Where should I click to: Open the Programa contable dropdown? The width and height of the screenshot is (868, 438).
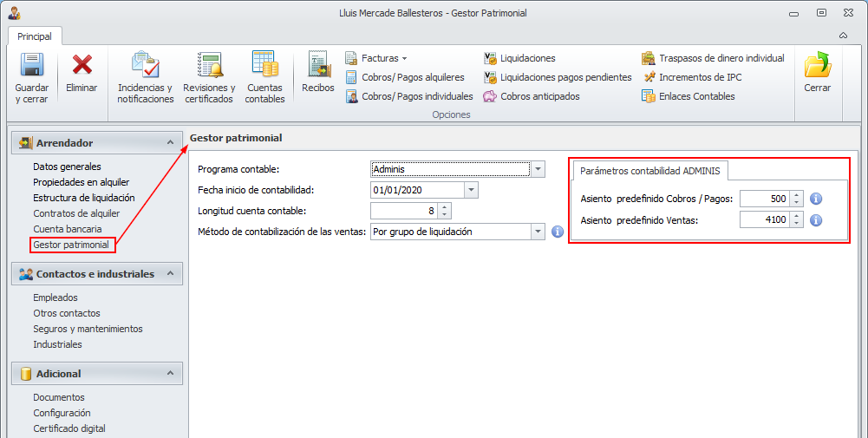[538, 169]
